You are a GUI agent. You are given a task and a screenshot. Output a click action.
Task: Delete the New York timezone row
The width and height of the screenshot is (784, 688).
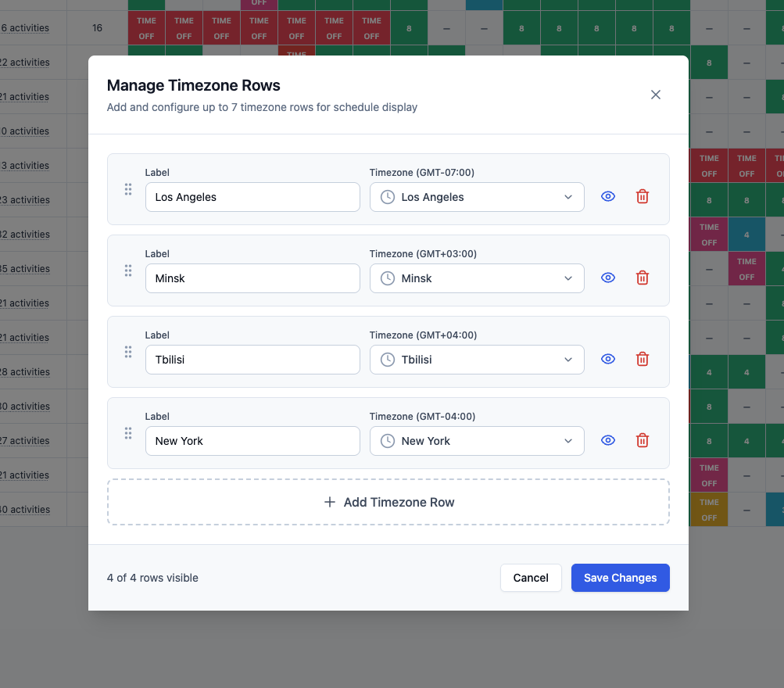(x=642, y=440)
